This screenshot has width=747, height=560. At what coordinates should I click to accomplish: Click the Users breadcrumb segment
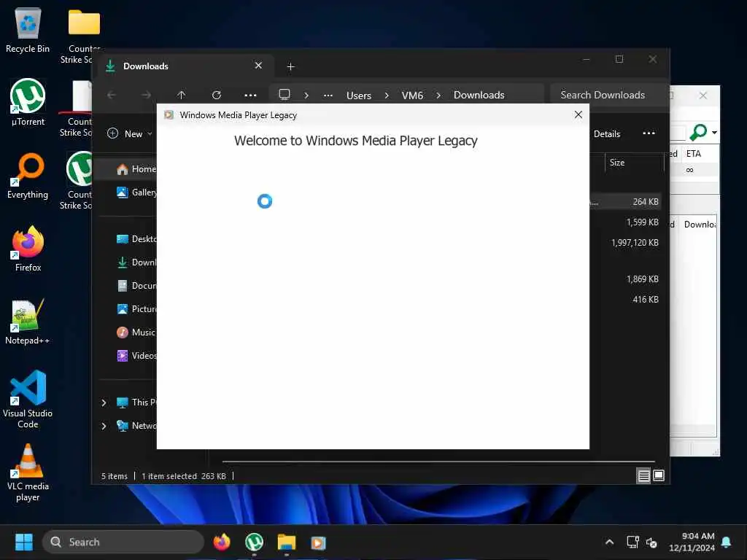point(359,96)
